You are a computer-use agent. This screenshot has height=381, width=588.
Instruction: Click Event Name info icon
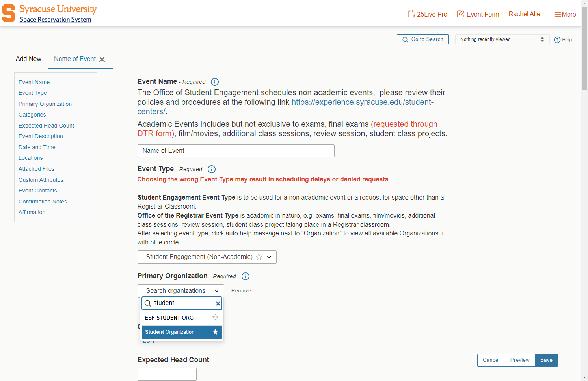click(215, 82)
